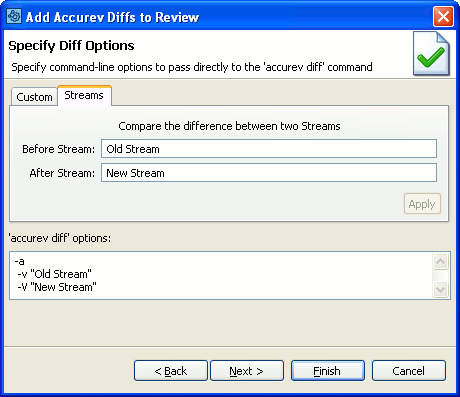The width and height of the screenshot is (460, 397).
Task: Go to previous page with Back button
Action: coord(171,371)
